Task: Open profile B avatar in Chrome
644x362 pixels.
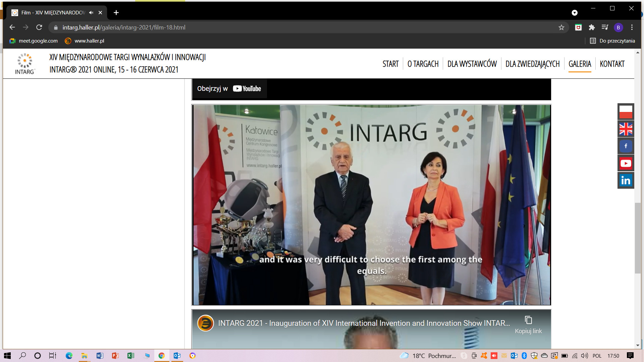Action: [618, 27]
